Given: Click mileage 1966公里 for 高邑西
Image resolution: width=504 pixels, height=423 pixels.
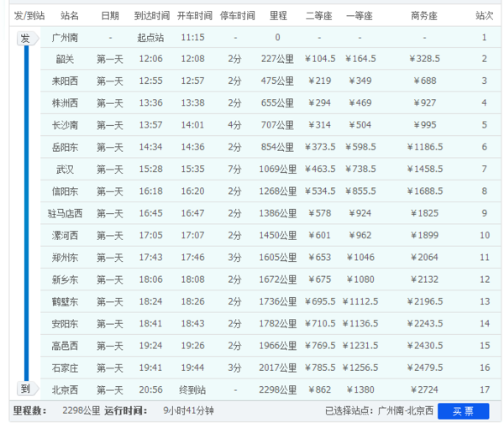Looking at the screenshot, I should tap(278, 346).
